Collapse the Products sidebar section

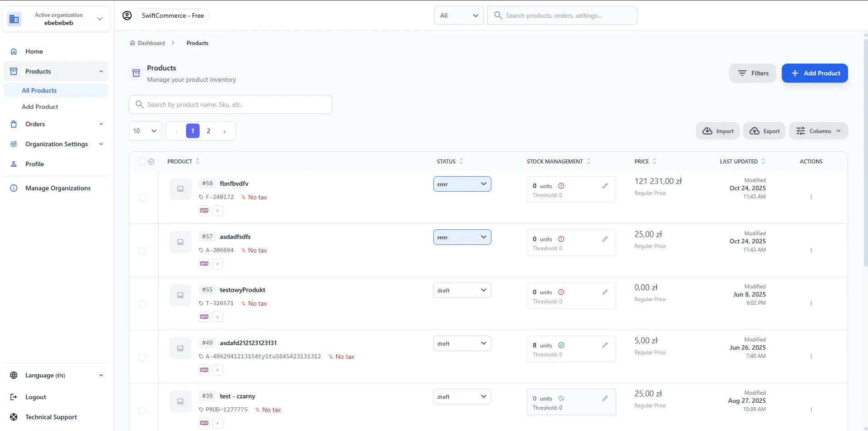click(101, 71)
